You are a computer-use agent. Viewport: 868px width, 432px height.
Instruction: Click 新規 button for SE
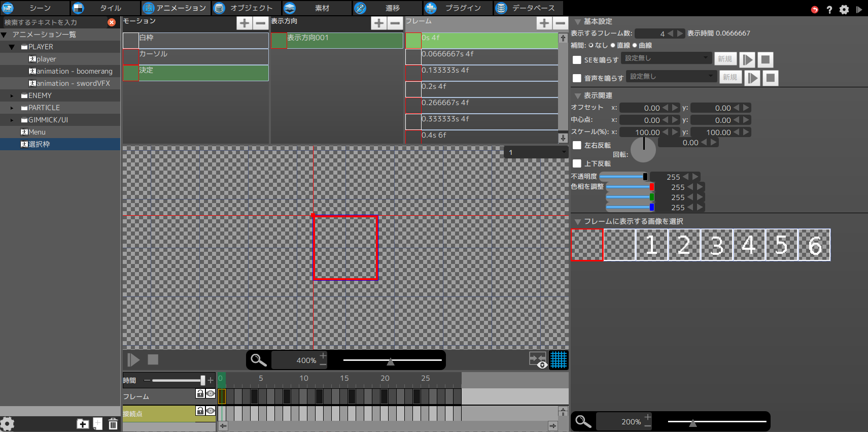725,59
